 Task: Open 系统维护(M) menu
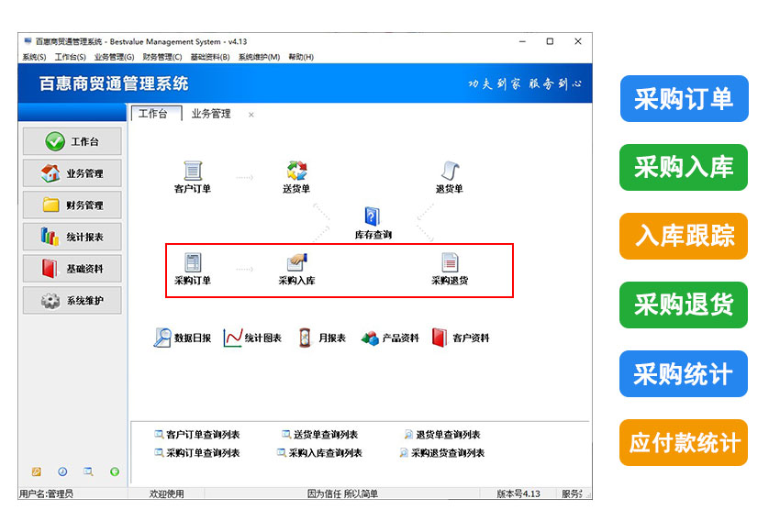pyautogui.click(x=259, y=57)
